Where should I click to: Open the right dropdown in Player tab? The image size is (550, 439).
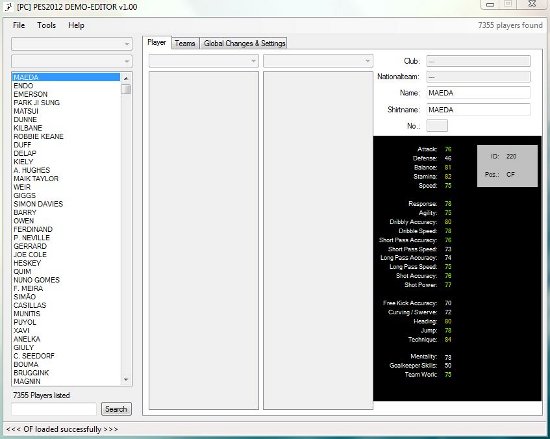(x=318, y=61)
